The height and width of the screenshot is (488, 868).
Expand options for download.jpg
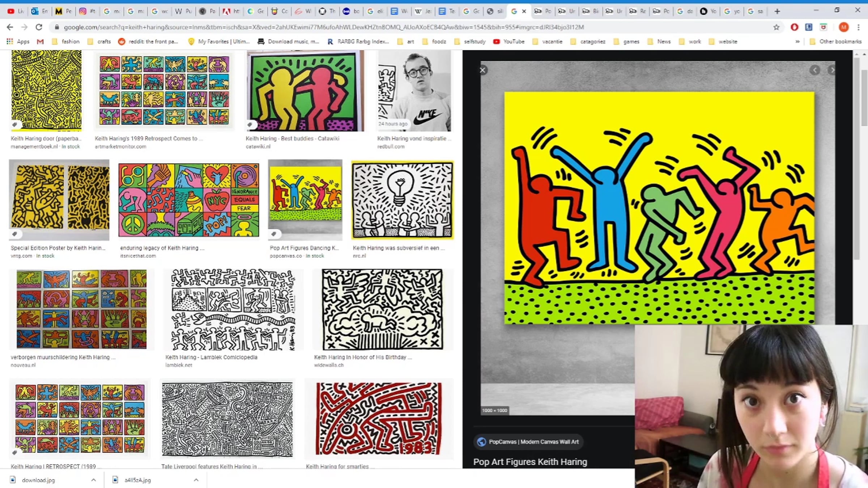(93, 480)
